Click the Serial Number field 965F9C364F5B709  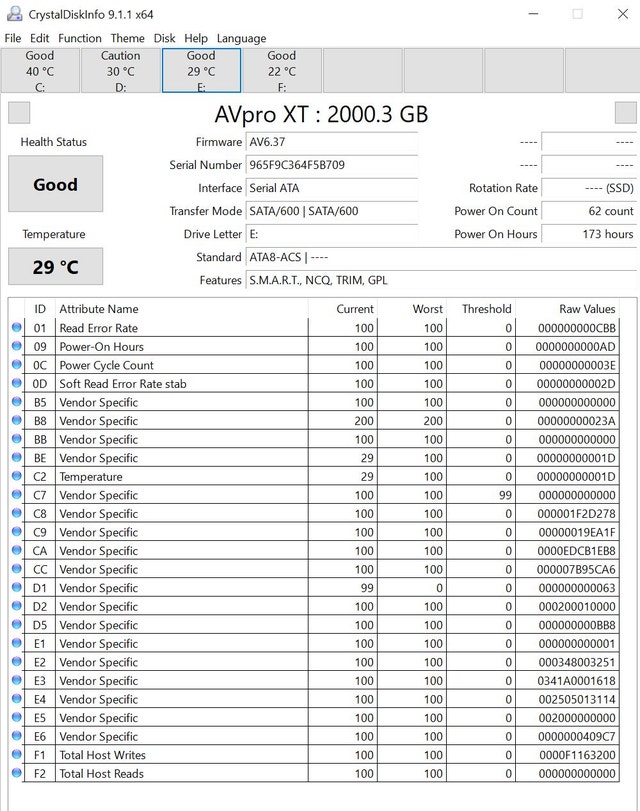coord(332,165)
